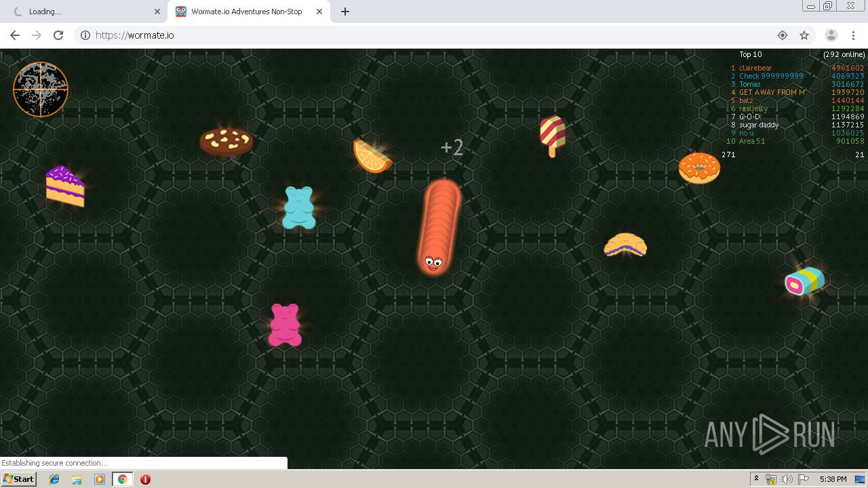The image size is (868, 488).
Task: Click leaderboard entry G-O-D
Action: (750, 117)
